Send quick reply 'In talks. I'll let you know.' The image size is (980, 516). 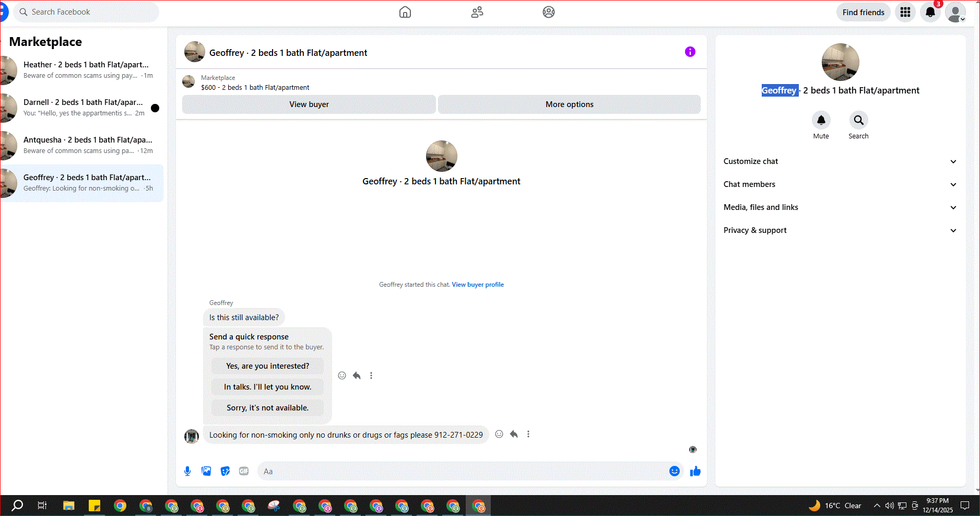click(267, 387)
